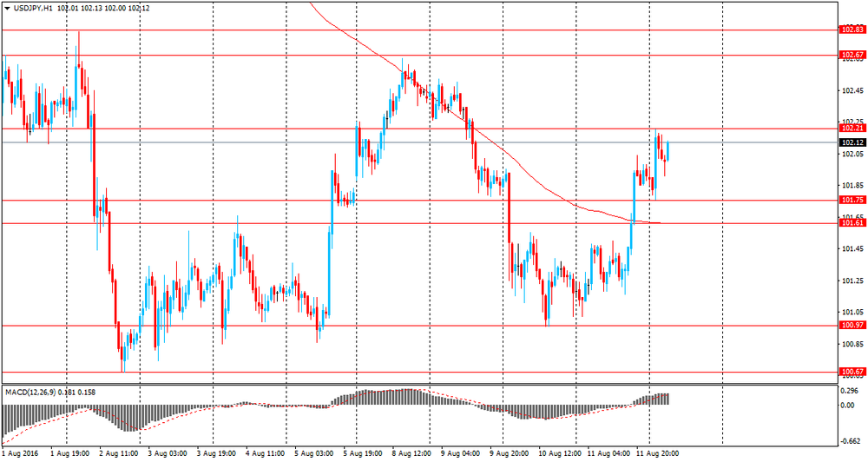
Task: Select the 101.61 red price label
Action: point(852,222)
